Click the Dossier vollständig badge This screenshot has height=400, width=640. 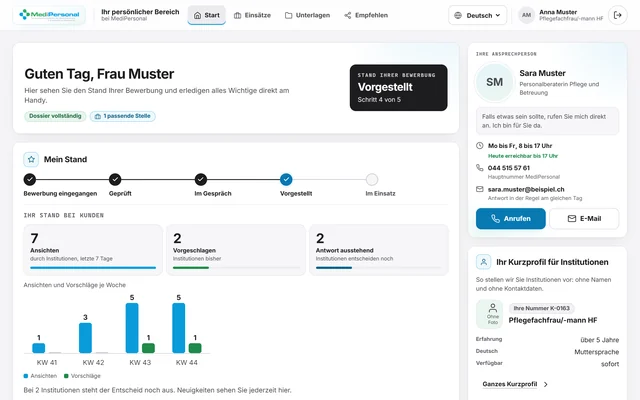click(55, 116)
